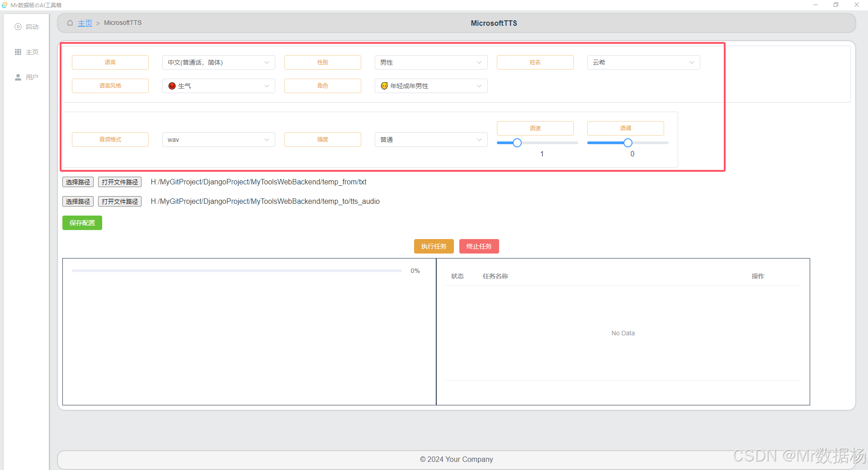Click the 音频格式 label button
The width and height of the screenshot is (868, 470).
point(110,140)
